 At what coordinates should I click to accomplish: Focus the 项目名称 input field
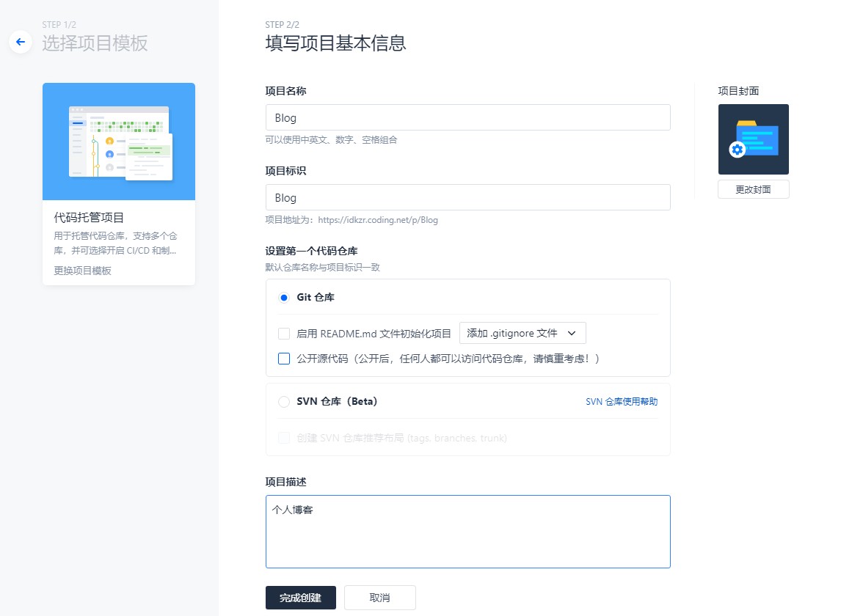point(467,117)
